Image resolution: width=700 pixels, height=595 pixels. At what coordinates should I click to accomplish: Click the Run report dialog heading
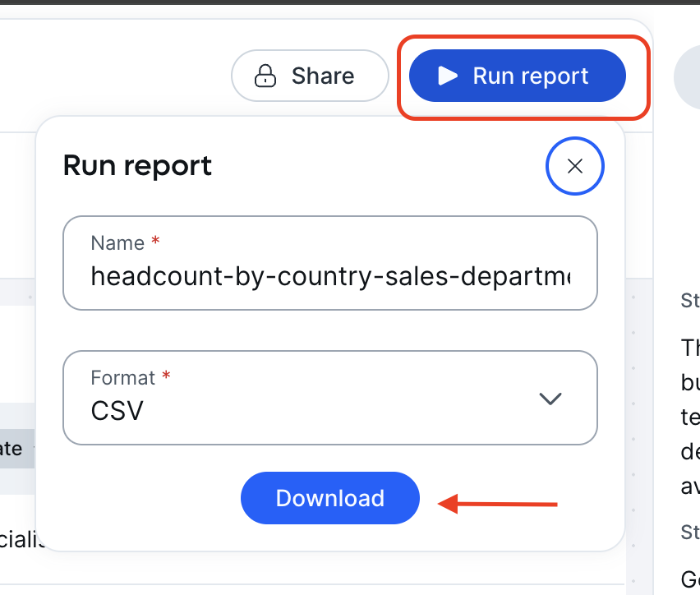[x=137, y=166]
